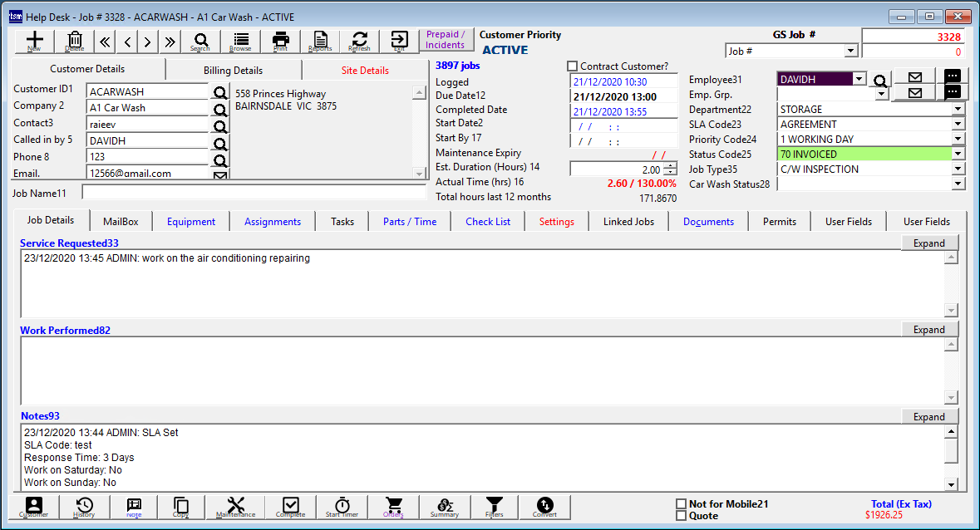Viewport: 980px width, 530px height.
Task: Open Orders shopping cart icon
Action: [x=394, y=507]
